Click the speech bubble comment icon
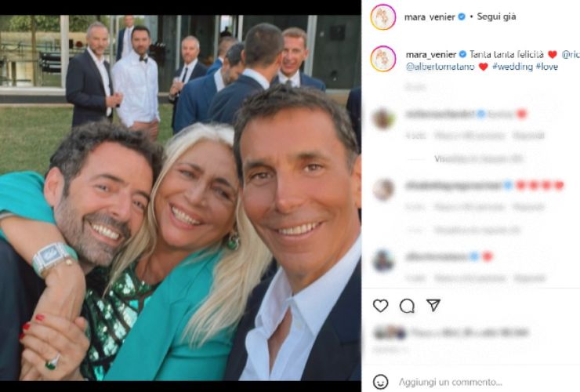 click(x=407, y=306)
